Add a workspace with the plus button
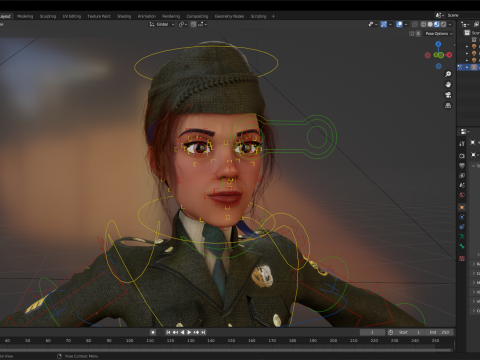Viewport: 480px width, 360px height. tap(273, 16)
